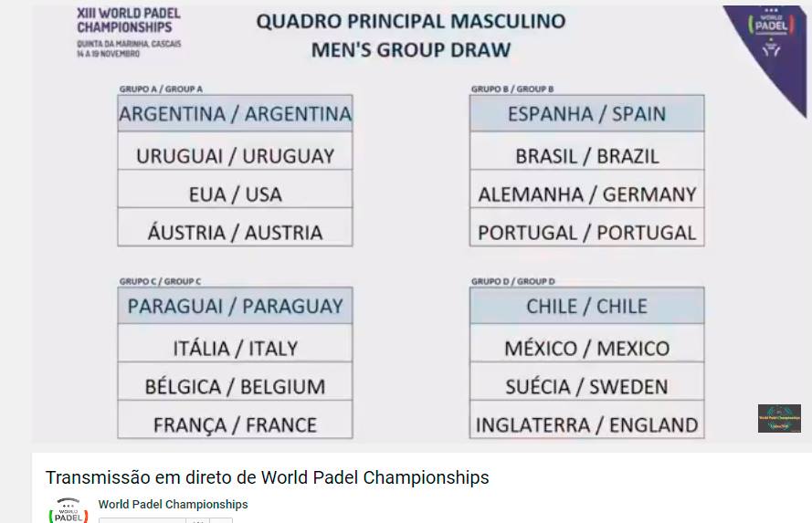The height and width of the screenshot is (523, 812).
Task: Click the EUA / USA row
Action: (x=235, y=189)
